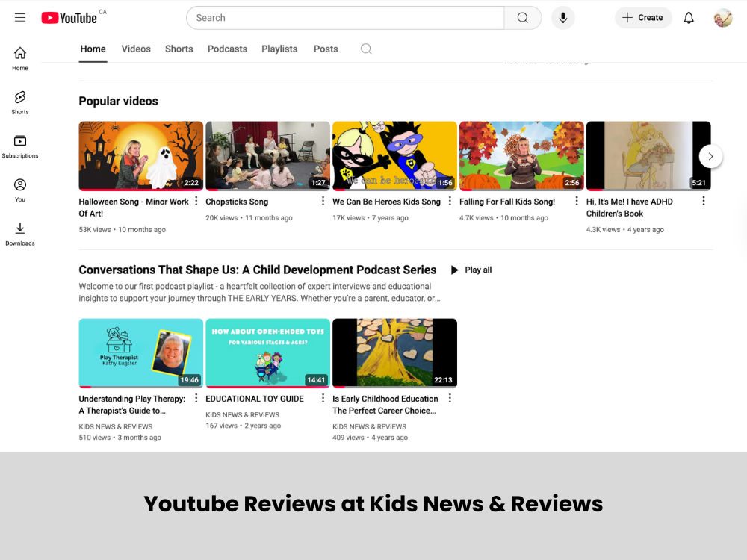Screen dimensions: 747x560
Task: Click the YouTube logo
Action: tap(69, 18)
